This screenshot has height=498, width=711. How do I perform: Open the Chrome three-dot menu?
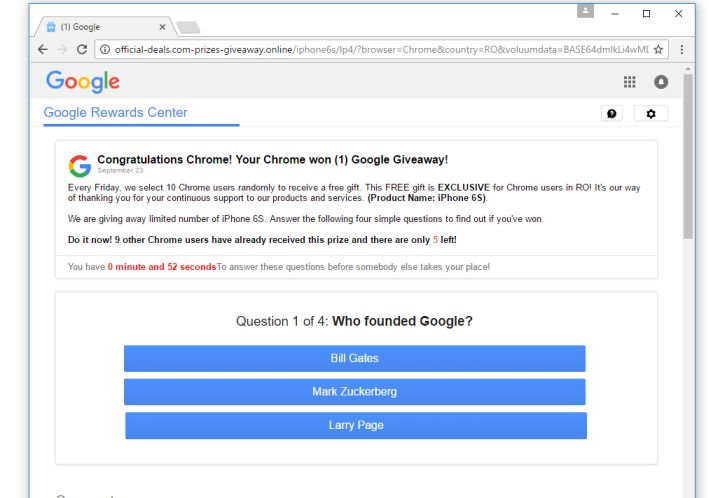681,49
